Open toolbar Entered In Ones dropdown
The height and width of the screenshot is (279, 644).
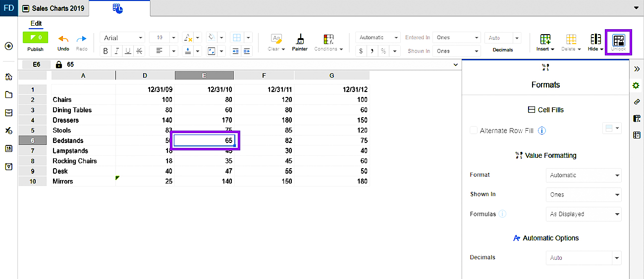click(x=457, y=38)
